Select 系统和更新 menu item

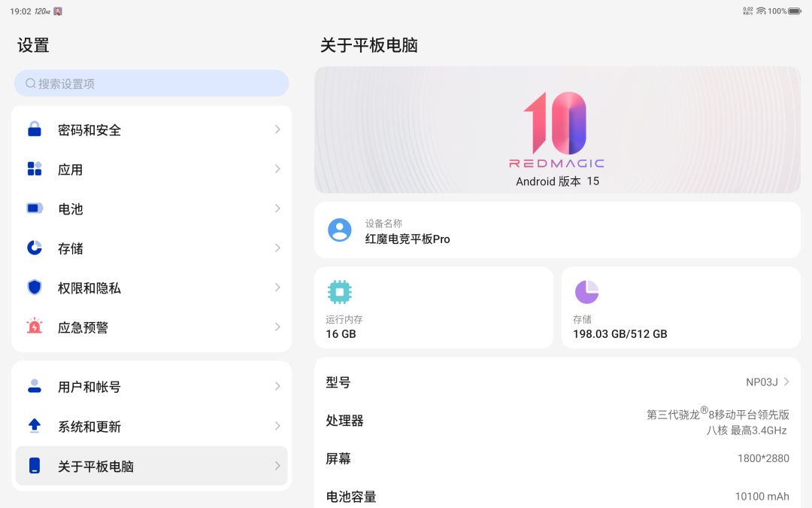pos(151,426)
